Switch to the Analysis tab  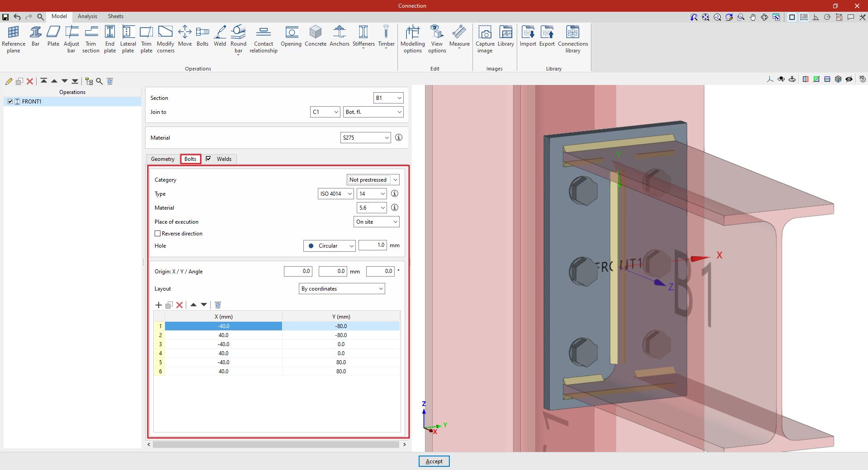(87, 16)
